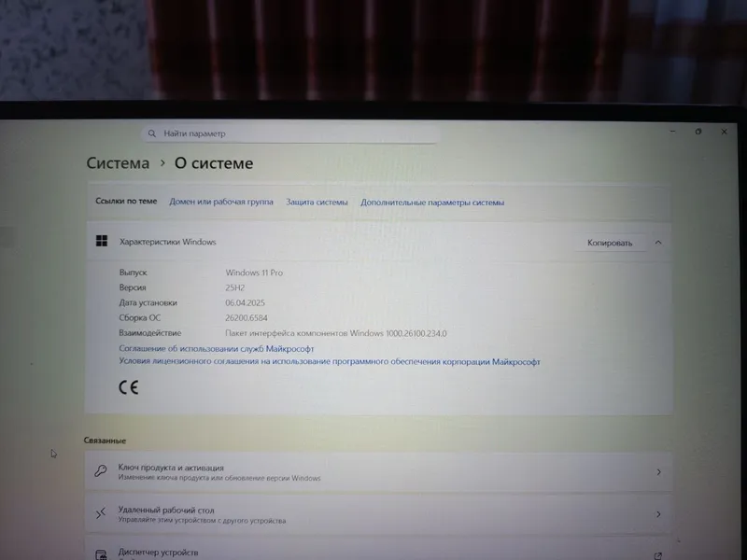Open "Защита системы" link
Viewport: 747px width, 560px height.
[317, 202]
